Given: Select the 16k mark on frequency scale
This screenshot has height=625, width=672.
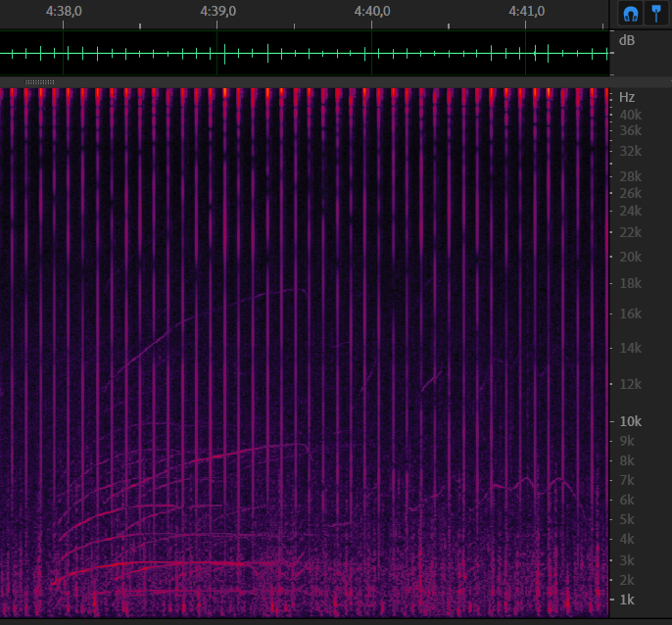Looking at the screenshot, I should (x=629, y=313).
